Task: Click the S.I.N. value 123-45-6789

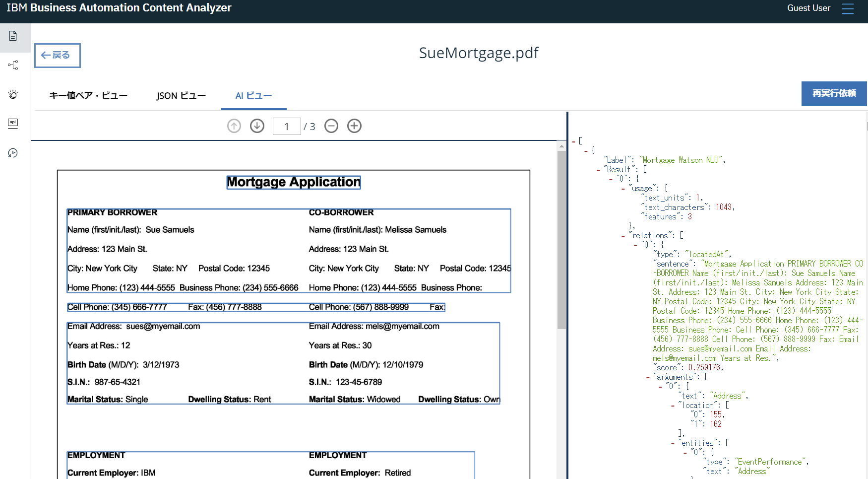Action: click(x=359, y=382)
